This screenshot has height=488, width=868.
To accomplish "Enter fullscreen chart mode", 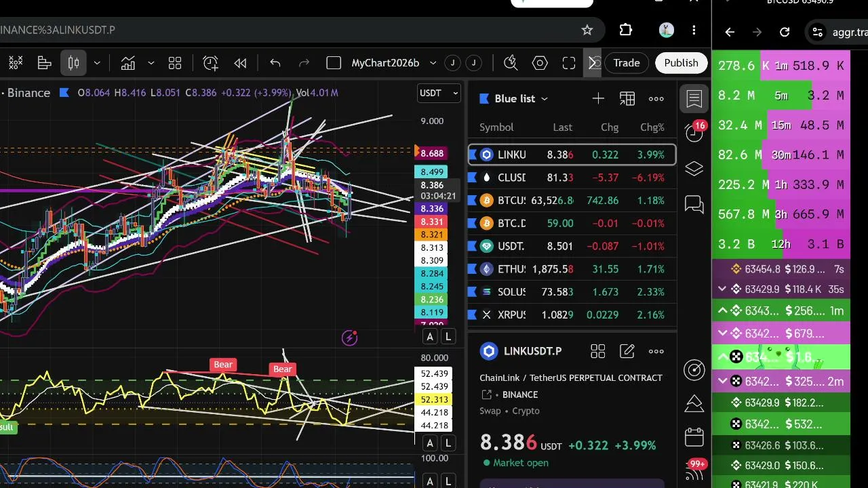I will tap(569, 63).
